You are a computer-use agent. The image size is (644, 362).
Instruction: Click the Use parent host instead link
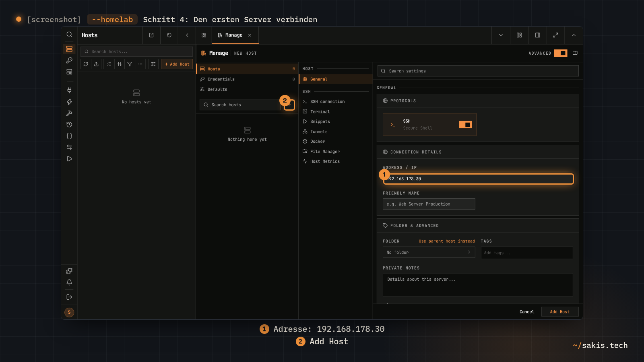[x=447, y=241]
